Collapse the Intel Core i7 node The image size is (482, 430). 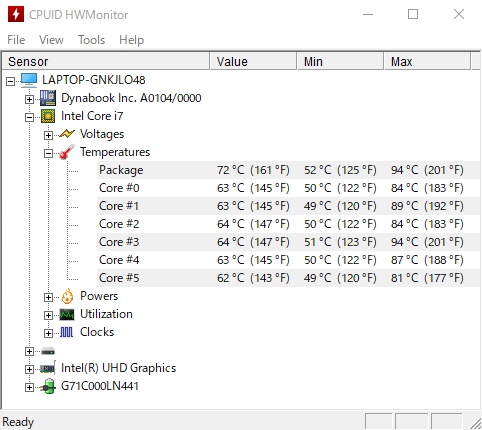tap(29, 117)
